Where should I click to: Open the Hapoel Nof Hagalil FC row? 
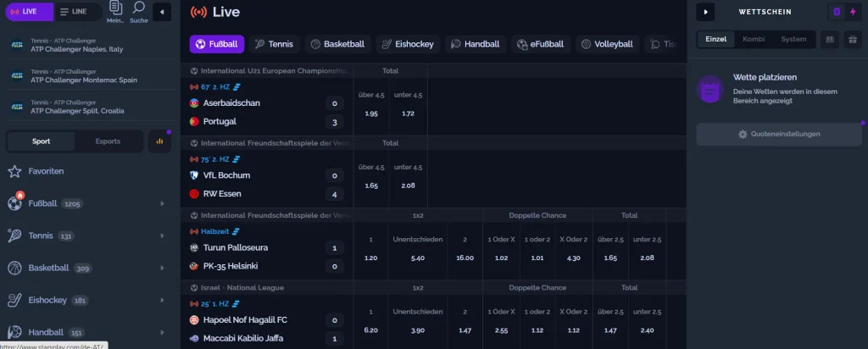tap(265, 320)
